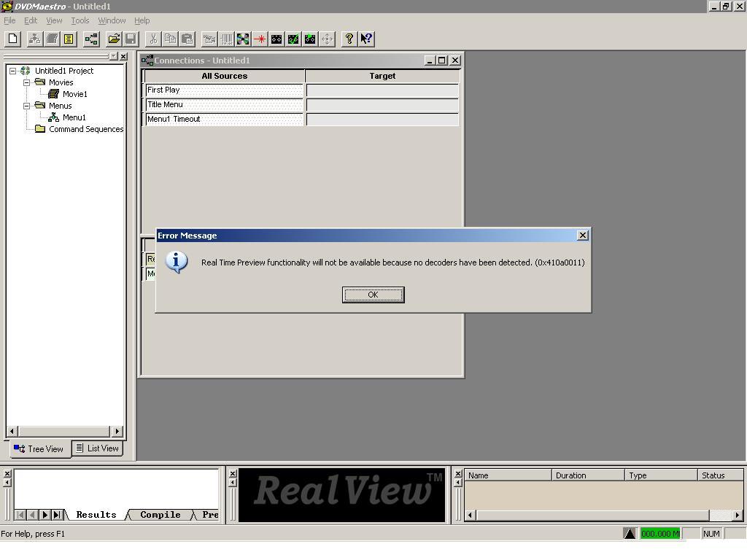Switch to Compile tab

(160, 515)
